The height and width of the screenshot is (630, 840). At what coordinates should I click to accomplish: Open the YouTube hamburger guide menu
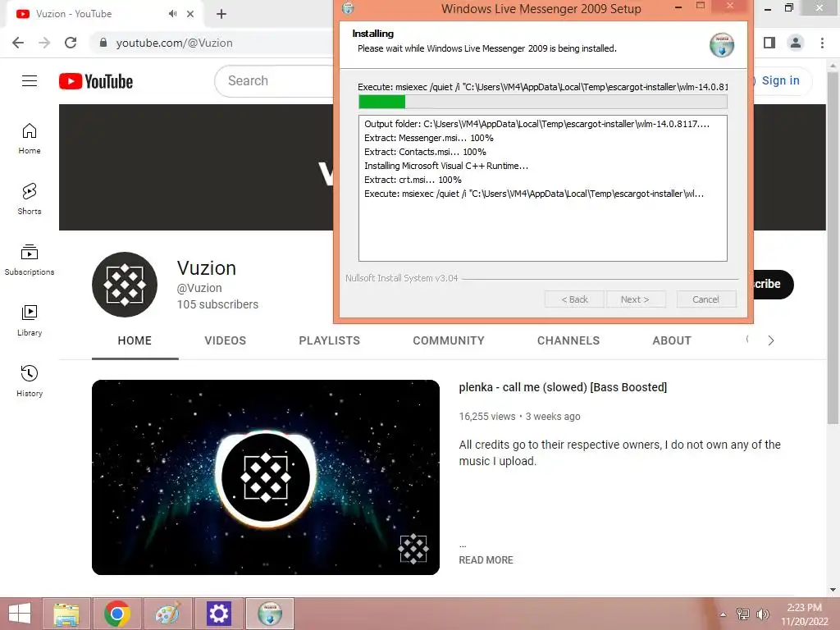tap(30, 81)
